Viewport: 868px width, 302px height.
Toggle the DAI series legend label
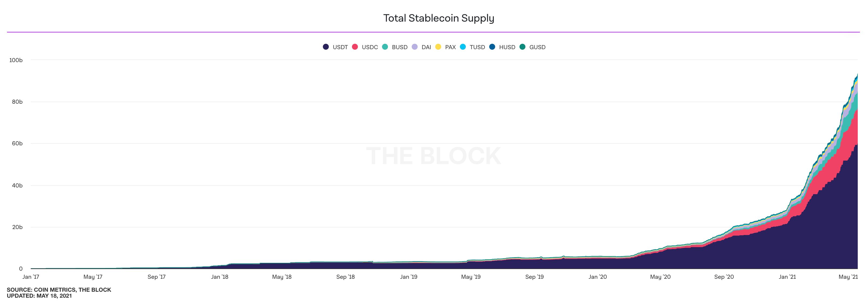pos(426,47)
